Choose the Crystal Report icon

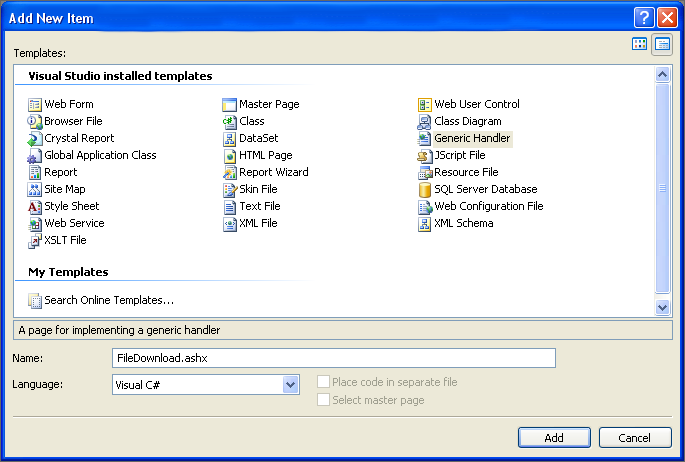[x=35, y=138]
